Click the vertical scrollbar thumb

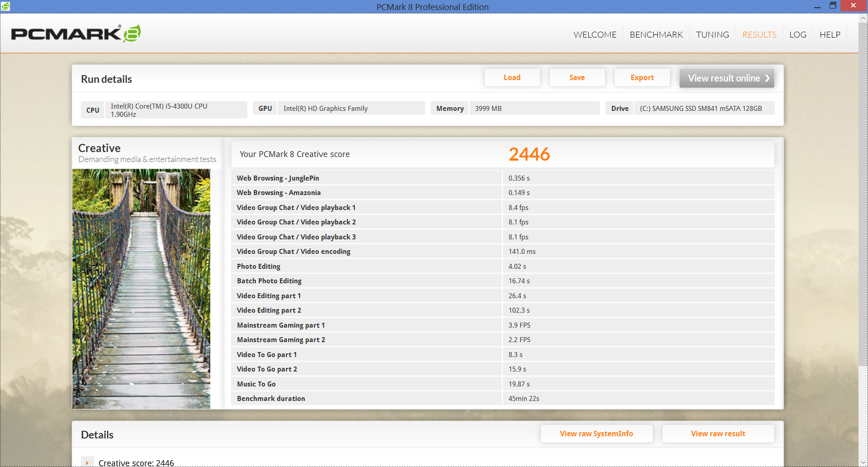coord(863,195)
